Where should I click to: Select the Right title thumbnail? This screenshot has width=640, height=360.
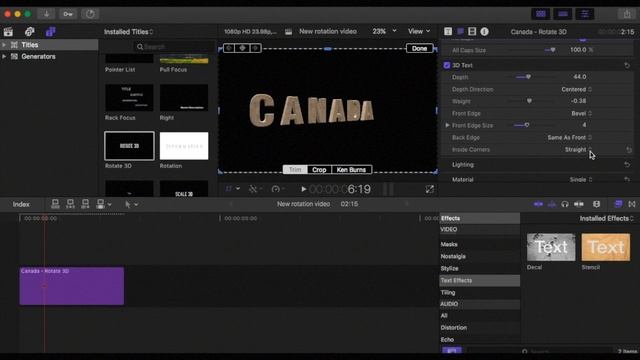pos(184,98)
